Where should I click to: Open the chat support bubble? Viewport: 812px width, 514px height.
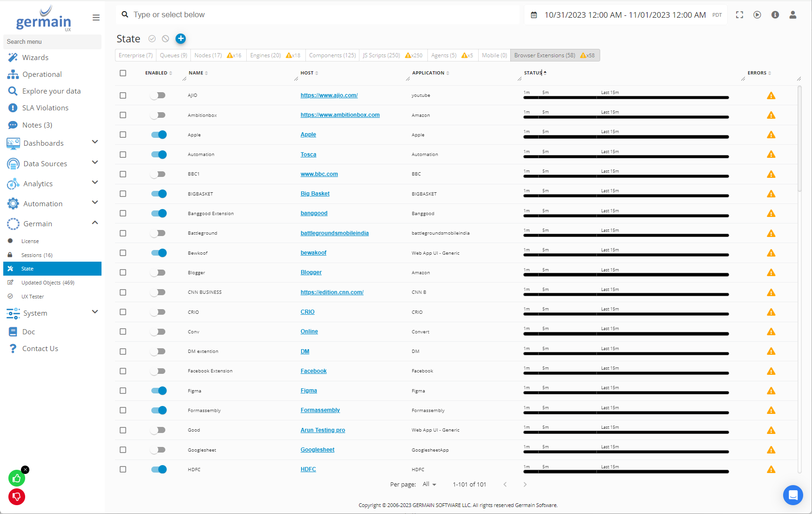coord(792,495)
